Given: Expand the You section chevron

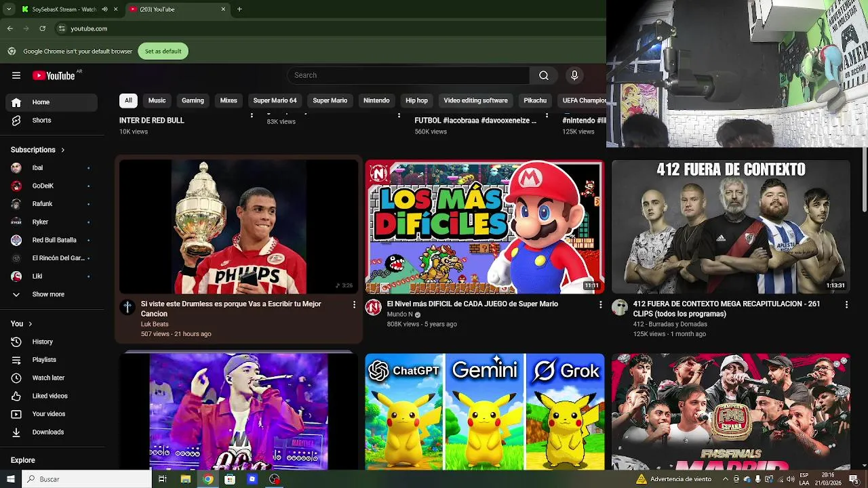Looking at the screenshot, I should (31, 324).
